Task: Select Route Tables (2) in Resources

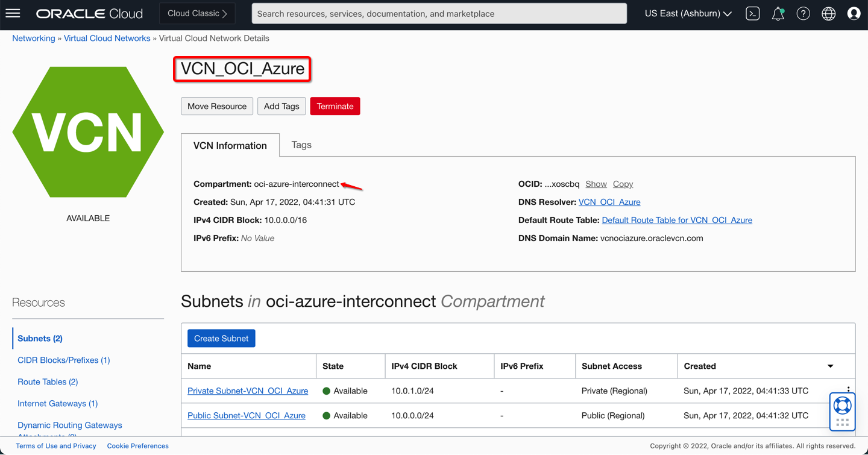Action: click(48, 381)
